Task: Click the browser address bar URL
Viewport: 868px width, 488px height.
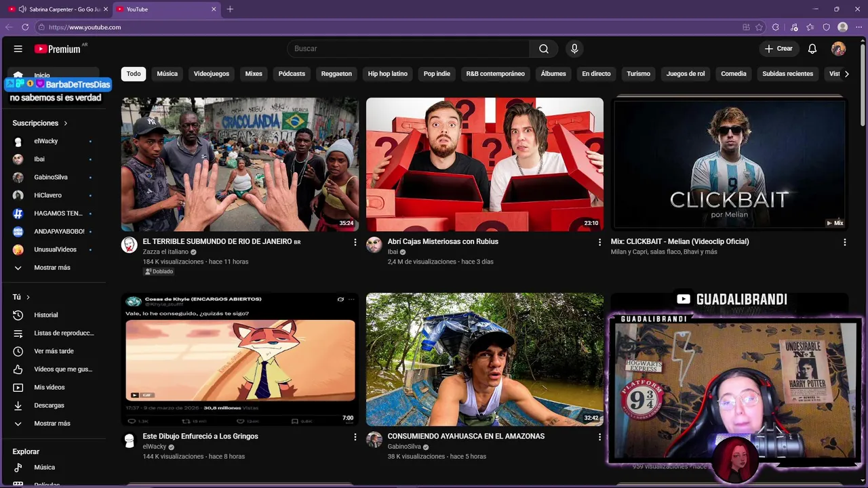Action: [85, 27]
